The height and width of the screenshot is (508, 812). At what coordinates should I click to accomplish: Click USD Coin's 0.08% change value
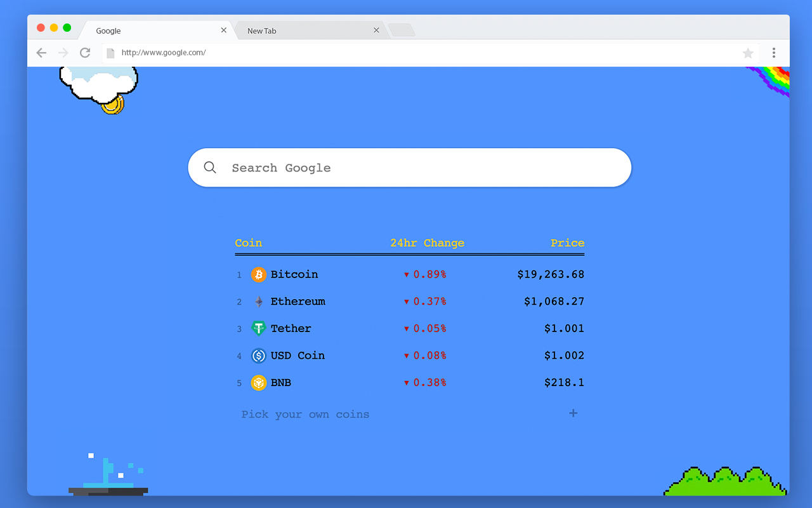[430, 356]
